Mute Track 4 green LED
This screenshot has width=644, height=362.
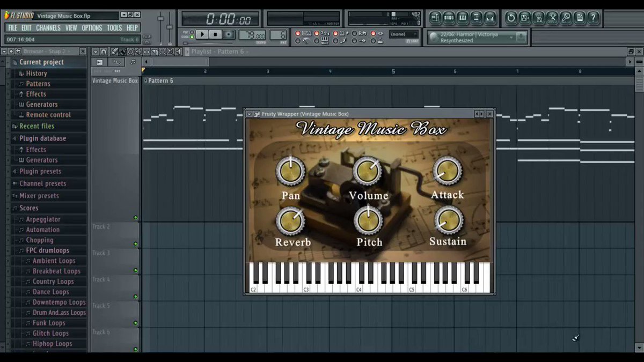tap(136, 297)
